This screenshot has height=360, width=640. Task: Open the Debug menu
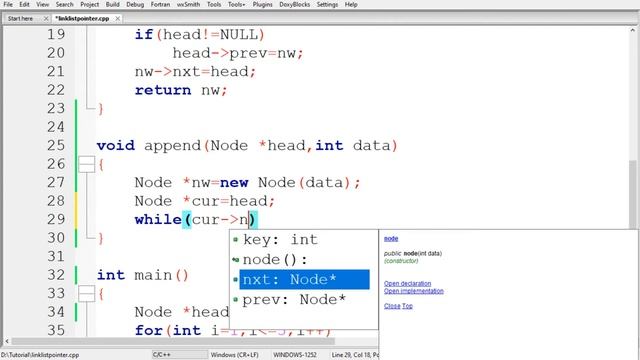pos(135,4)
